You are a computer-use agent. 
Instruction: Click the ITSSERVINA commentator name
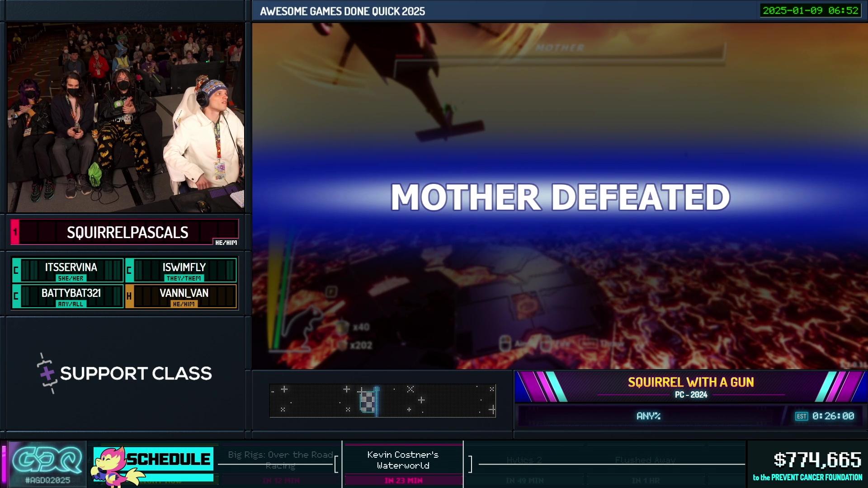click(71, 267)
